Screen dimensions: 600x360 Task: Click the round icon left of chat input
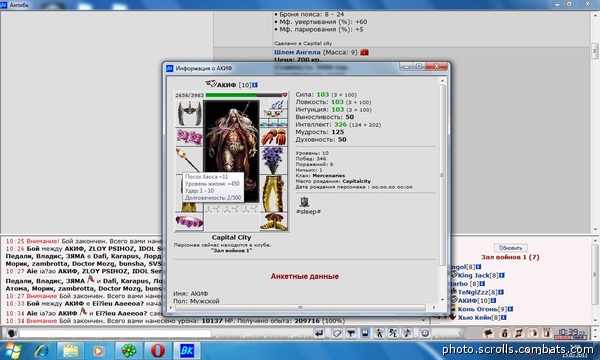pos(11,333)
